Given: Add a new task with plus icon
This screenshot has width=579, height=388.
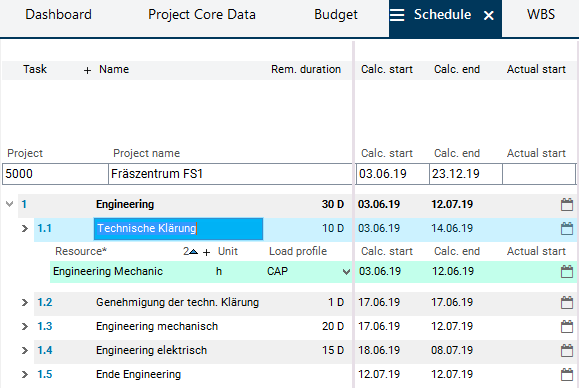Looking at the screenshot, I should click(87, 70).
